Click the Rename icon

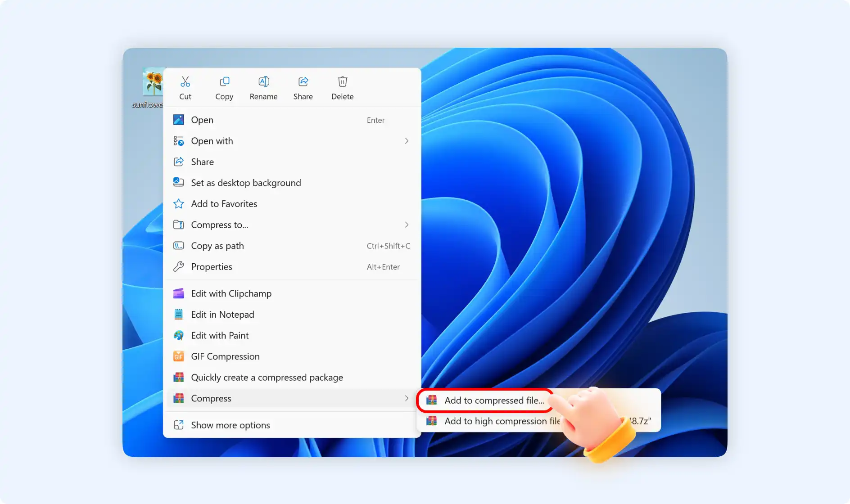click(264, 81)
